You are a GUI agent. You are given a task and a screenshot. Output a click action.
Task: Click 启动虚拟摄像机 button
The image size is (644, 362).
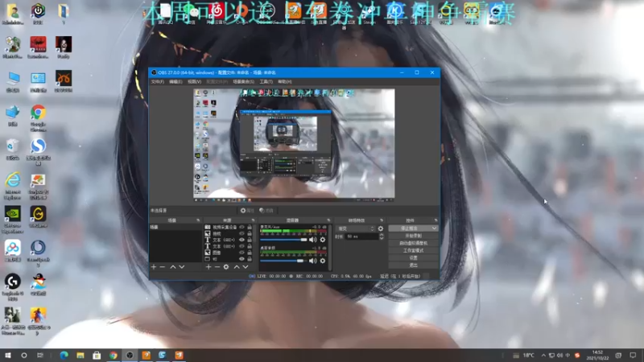[413, 243]
